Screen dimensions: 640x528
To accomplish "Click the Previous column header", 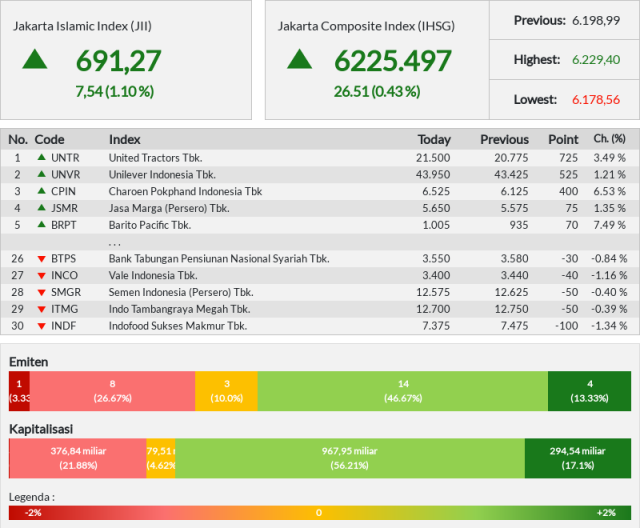I will pyautogui.click(x=504, y=140).
